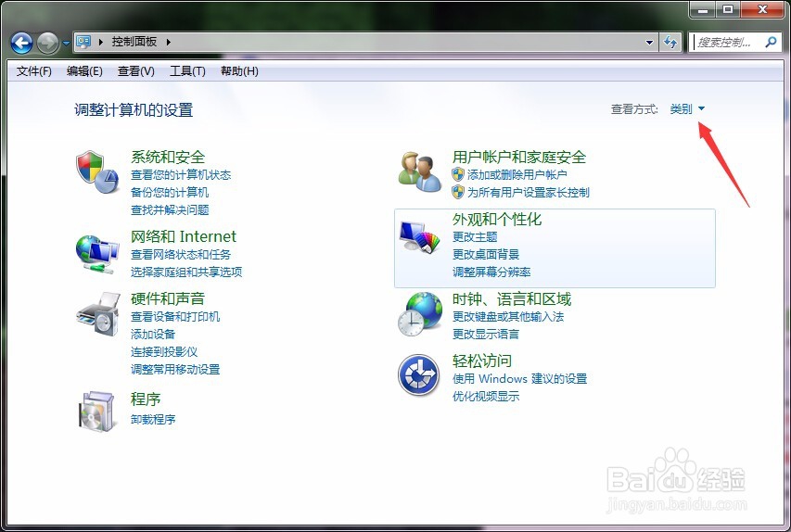This screenshot has height=532, width=791.
Task: Click the Network and Internet globe icon
Action: tap(97, 254)
